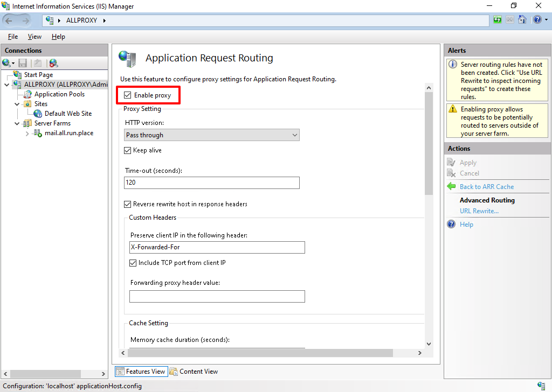Screen dimensions: 552x392
Task: Expand the address bar arrow after ALLPROXY
Action: tap(104, 21)
